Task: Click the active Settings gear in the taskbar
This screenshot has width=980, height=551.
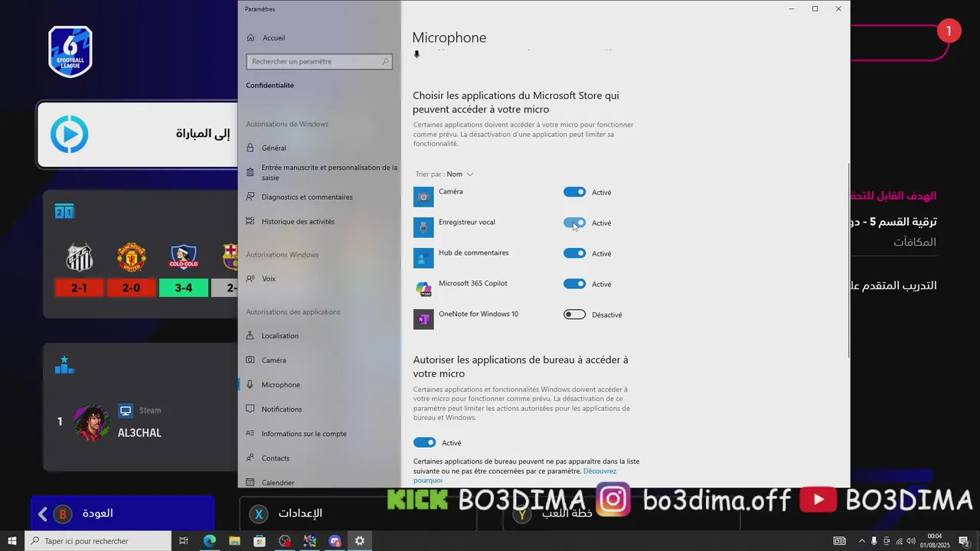Action: coord(359,541)
